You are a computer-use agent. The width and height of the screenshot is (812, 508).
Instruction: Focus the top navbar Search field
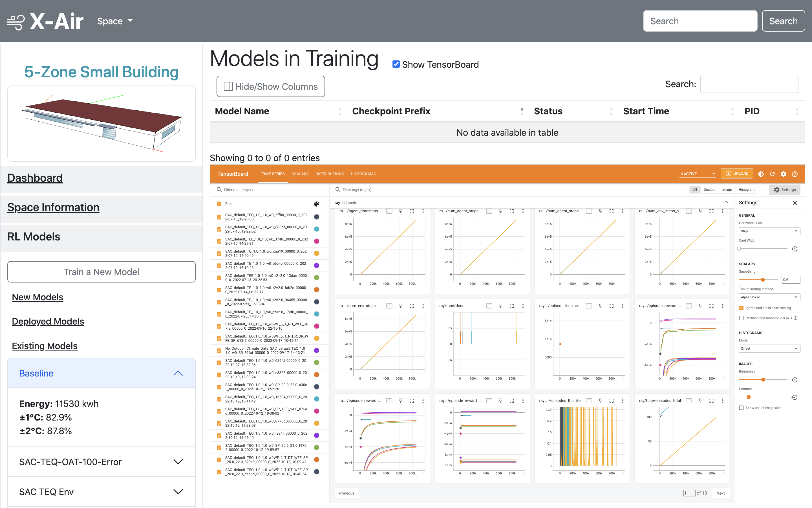point(700,21)
